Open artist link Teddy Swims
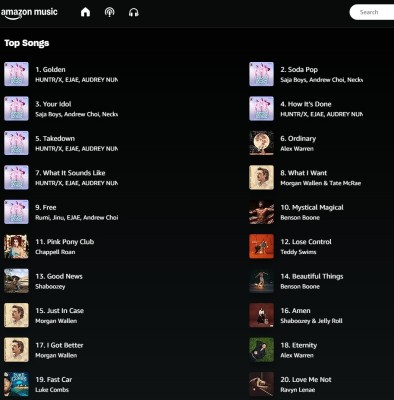Screen dimensions: 394x400 (298, 252)
